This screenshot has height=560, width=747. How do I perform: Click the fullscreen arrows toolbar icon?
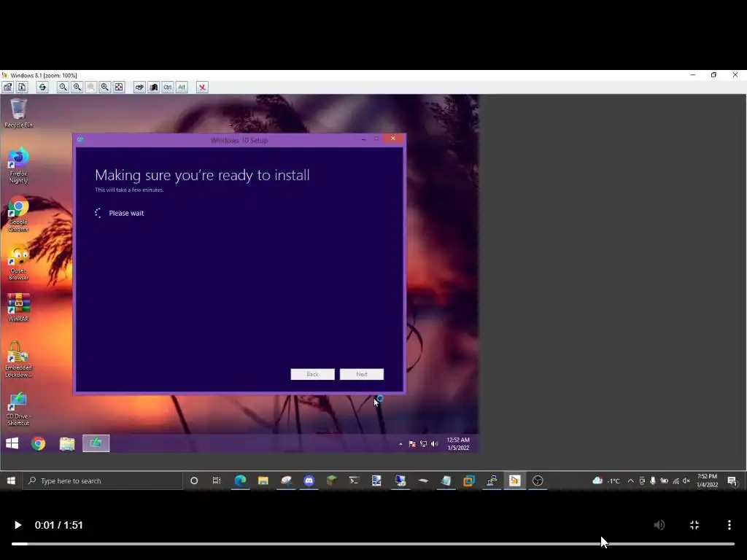(x=119, y=87)
